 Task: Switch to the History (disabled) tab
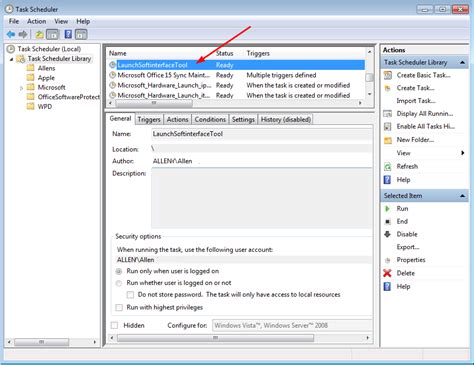point(286,119)
